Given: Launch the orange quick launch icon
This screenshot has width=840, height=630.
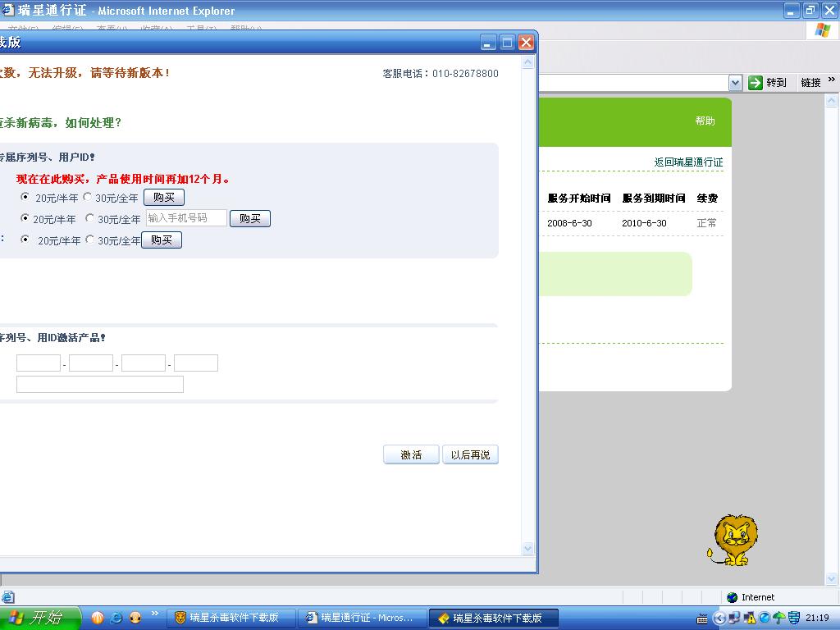Looking at the screenshot, I should 98,618.
